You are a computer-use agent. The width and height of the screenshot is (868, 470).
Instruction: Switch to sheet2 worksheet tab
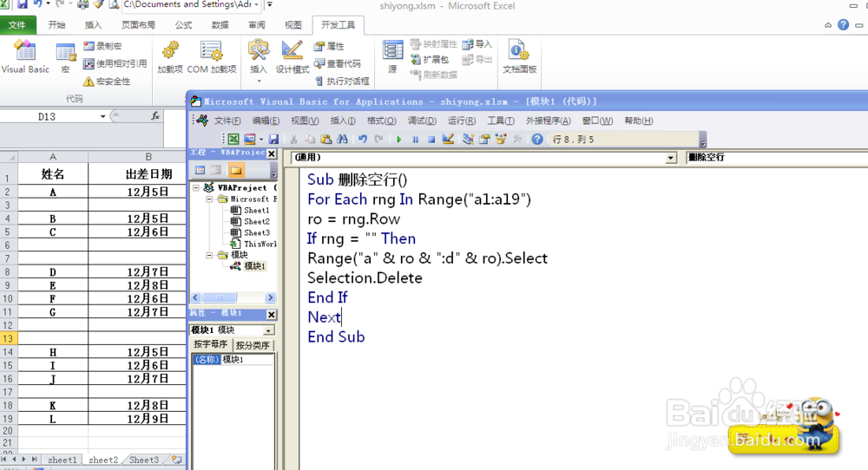click(103, 460)
